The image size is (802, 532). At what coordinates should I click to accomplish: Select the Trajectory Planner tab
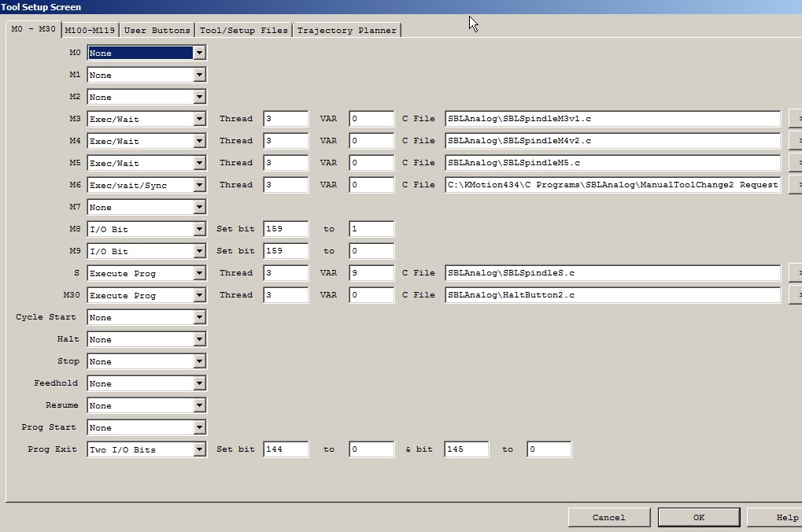pos(346,30)
